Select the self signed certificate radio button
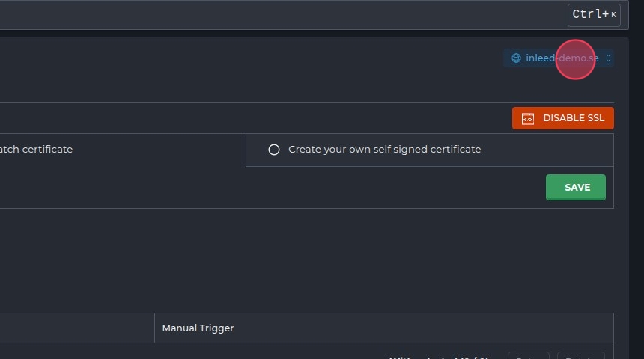The width and height of the screenshot is (644, 359). pyautogui.click(x=274, y=150)
